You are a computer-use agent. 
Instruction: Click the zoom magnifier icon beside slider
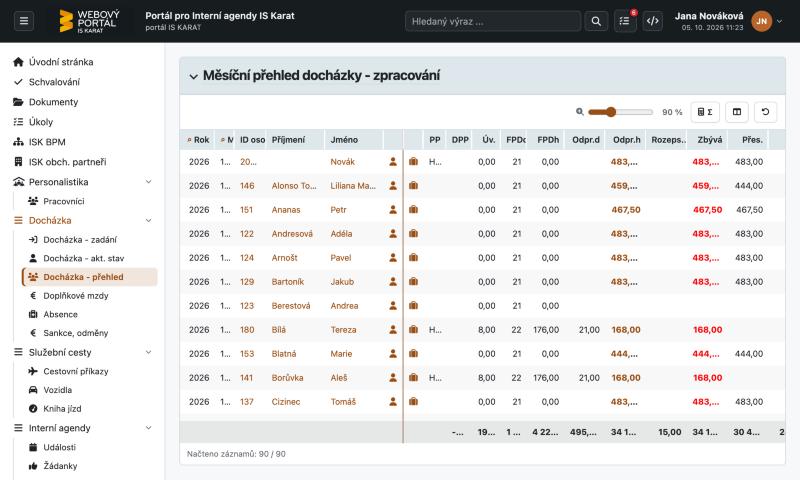[x=580, y=112]
